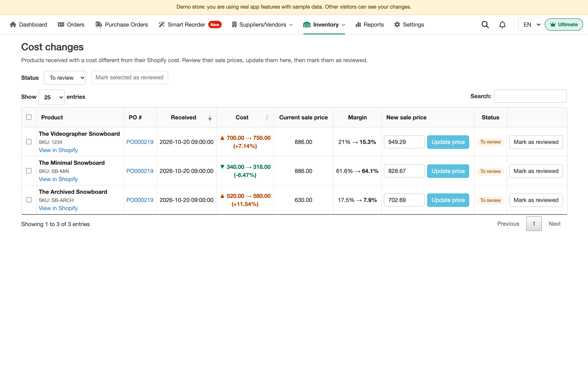The width and height of the screenshot is (588, 368).
Task: Open the Dashboard tab
Action: (x=28, y=25)
